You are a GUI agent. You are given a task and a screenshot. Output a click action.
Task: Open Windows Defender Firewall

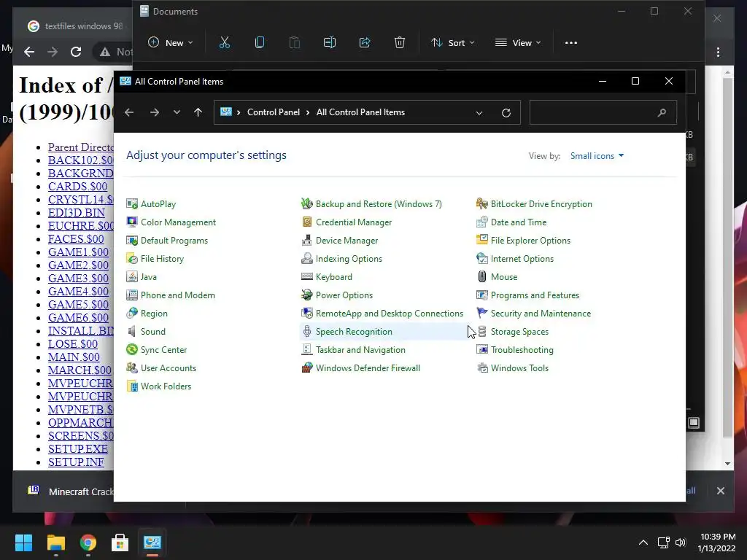pos(360,368)
